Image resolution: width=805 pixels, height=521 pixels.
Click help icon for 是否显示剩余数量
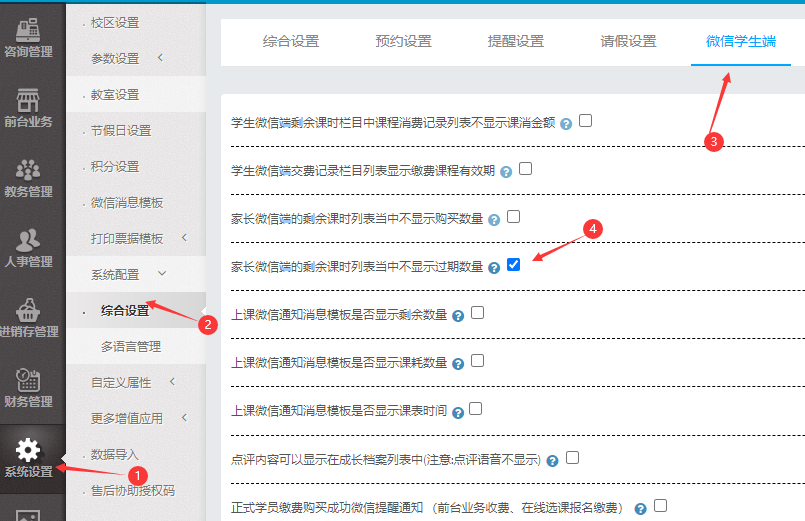click(458, 316)
